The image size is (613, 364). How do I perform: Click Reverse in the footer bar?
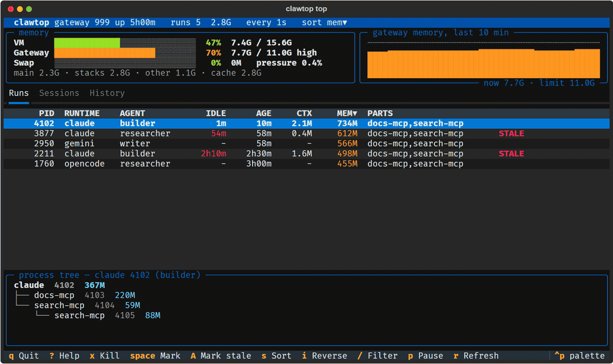tap(325, 356)
